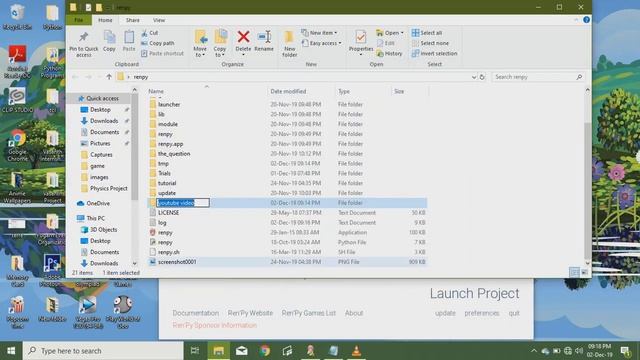Open VLC from the taskbar
This screenshot has width=640, height=360.
356,351
